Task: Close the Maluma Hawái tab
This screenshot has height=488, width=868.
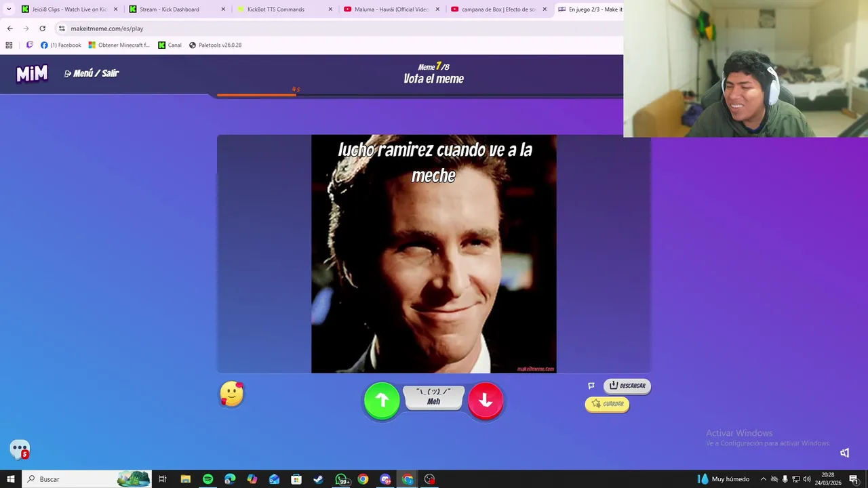Action: (x=437, y=9)
